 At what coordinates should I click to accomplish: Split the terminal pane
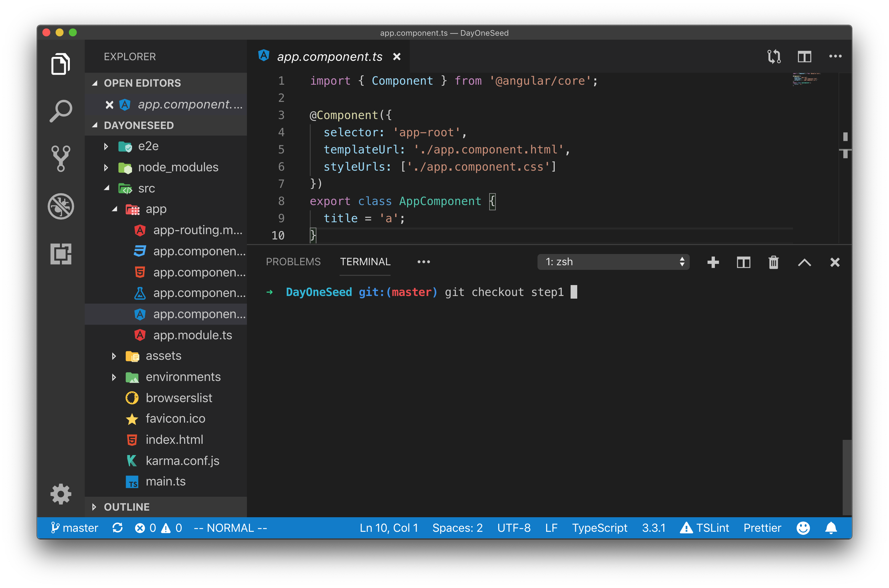click(743, 262)
